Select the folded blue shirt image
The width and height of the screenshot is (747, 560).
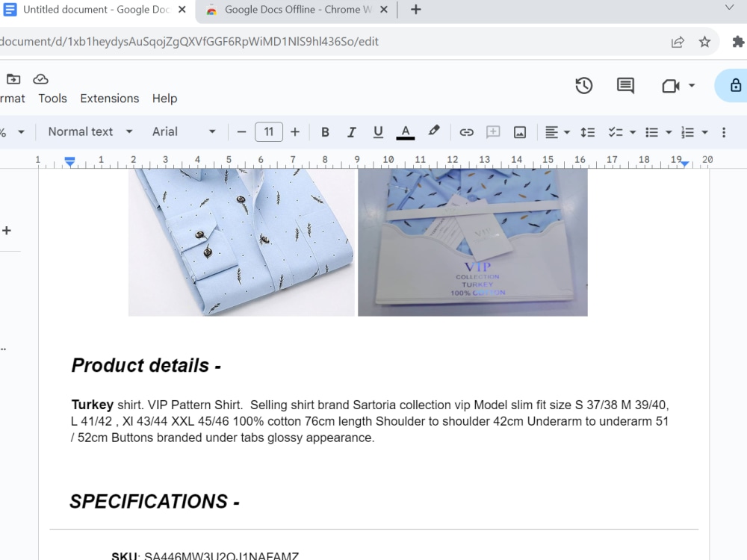tap(241, 242)
